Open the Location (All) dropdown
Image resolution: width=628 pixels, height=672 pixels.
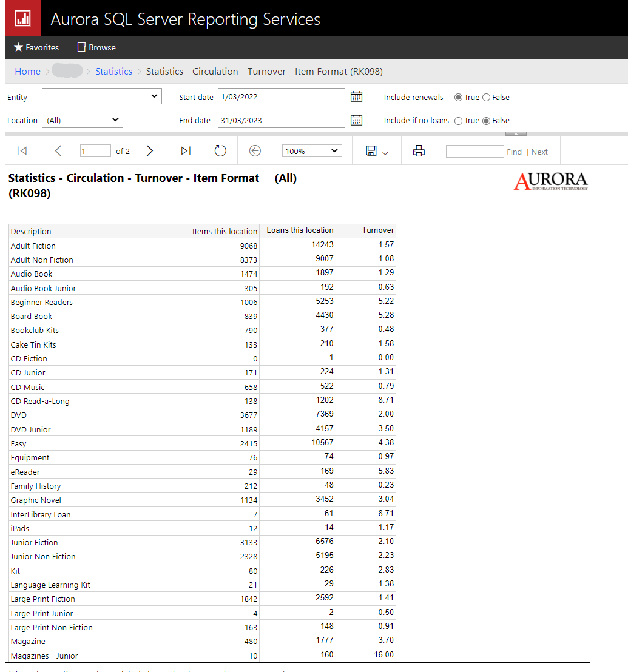83,120
